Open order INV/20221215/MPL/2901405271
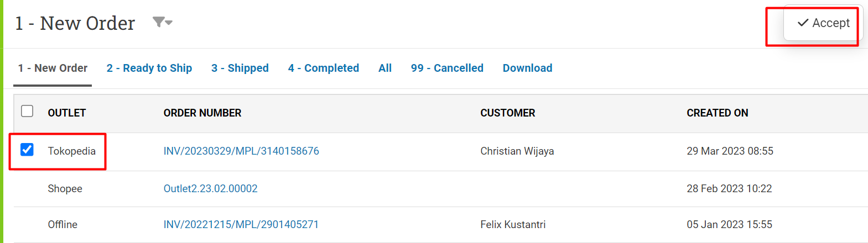 coord(241,224)
